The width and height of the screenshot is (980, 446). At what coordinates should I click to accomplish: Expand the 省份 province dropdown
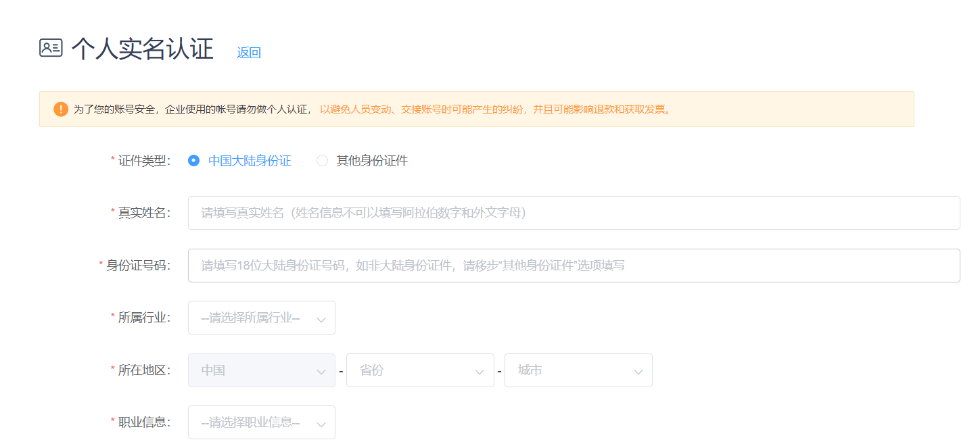click(419, 370)
